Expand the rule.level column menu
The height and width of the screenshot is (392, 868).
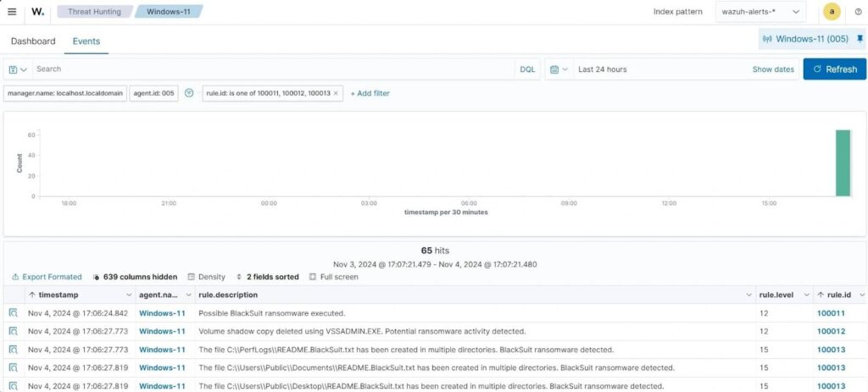(807, 295)
